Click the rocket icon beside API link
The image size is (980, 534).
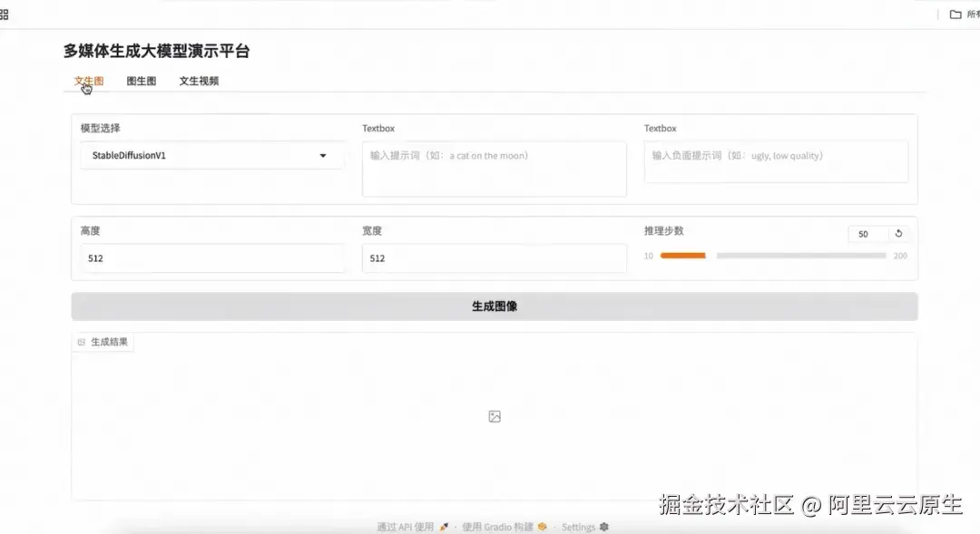(444, 527)
